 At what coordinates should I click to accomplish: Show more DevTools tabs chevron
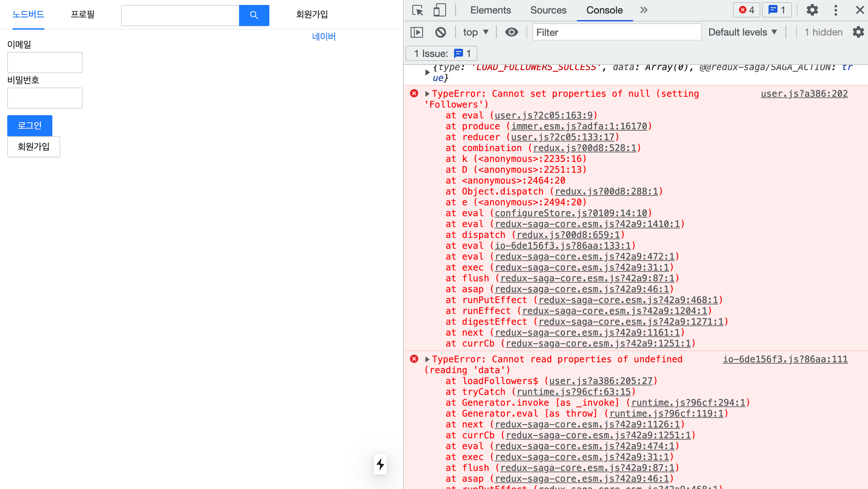click(643, 10)
